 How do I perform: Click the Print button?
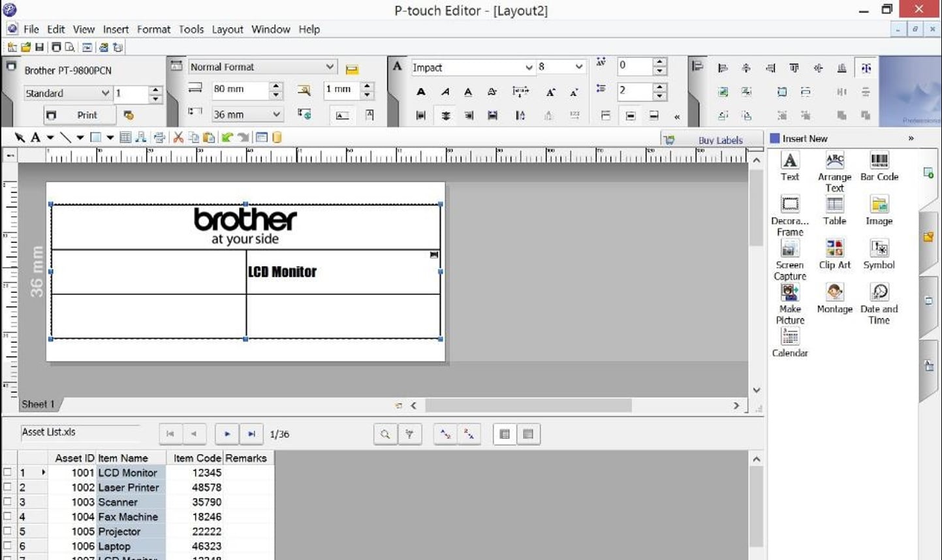point(80,115)
